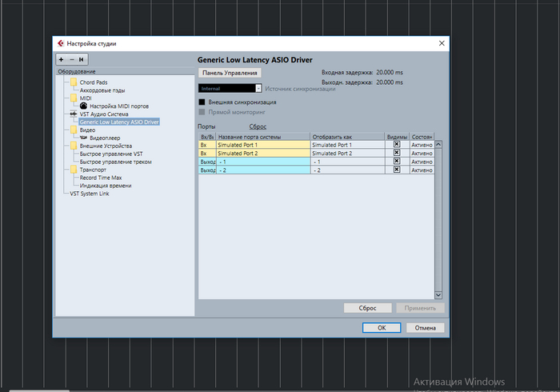Image resolution: width=560 pixels, height=392 pixels.
Task: Toggle visibility of output port - 1
Action: (397, 162)
